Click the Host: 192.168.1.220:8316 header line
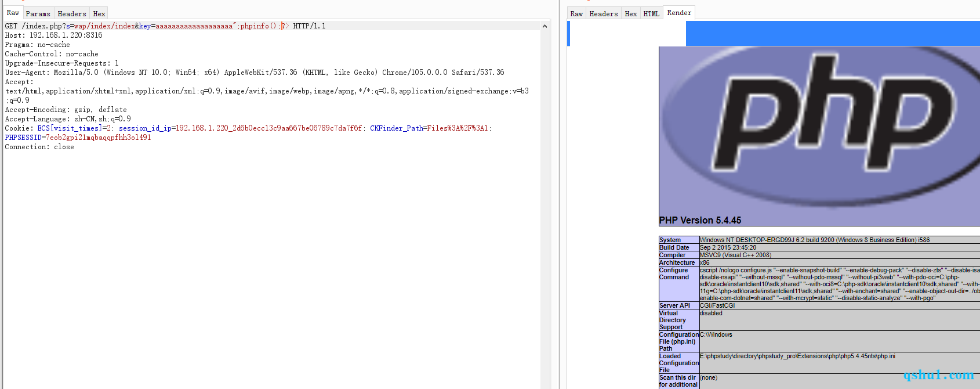This screenshot has height=389, width=980. click(x=53, y=35)
